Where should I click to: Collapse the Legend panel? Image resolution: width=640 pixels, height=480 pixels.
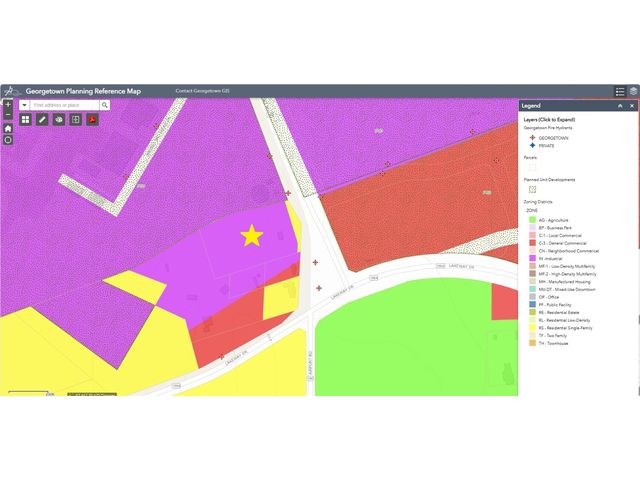[620, 105]
